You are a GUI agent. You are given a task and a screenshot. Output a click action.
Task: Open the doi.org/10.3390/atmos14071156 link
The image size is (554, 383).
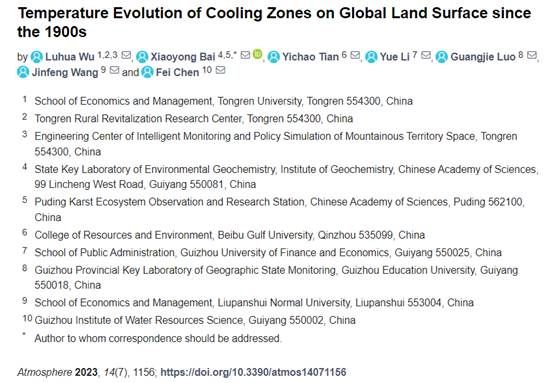(253, 372)
